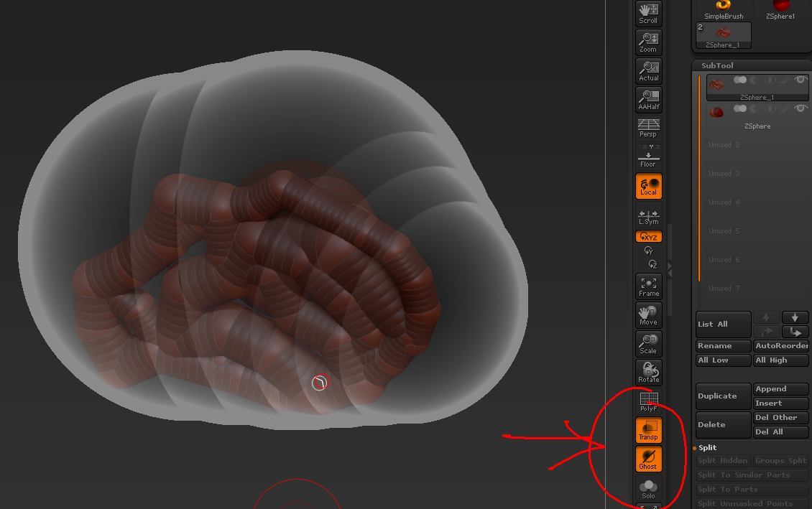Toggle Persp perspective mode

648,128
